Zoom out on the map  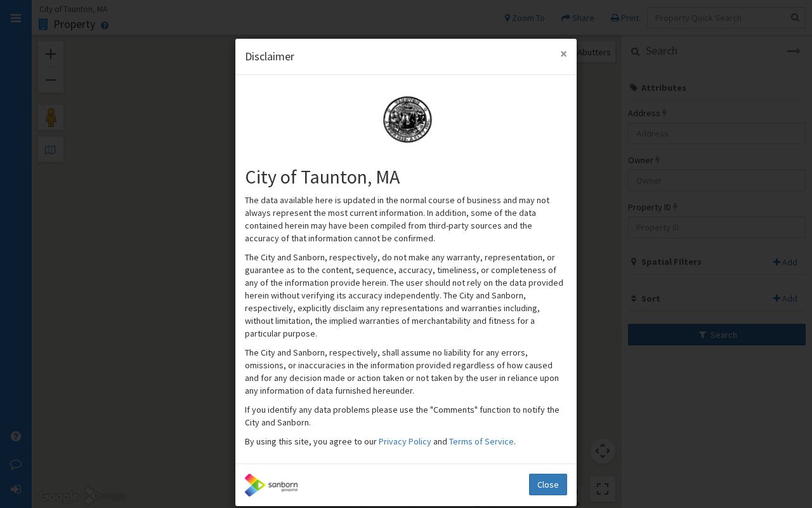tap(51, 80)
